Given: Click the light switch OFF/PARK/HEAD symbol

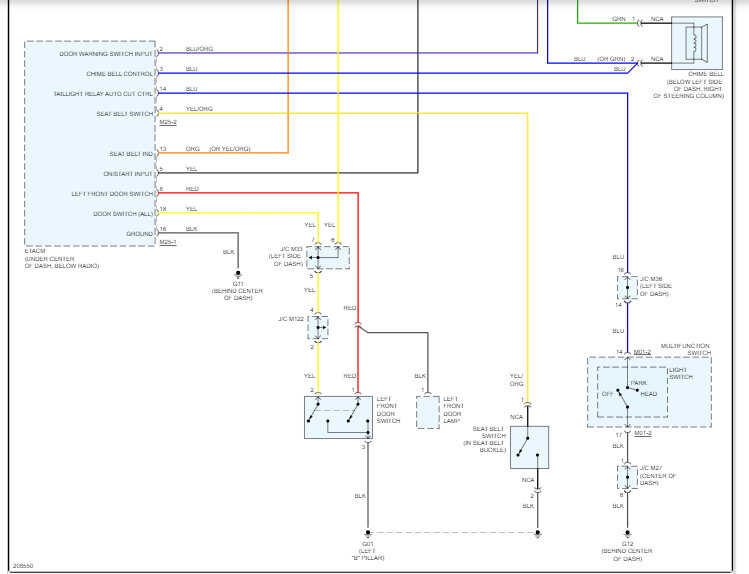Looking at the screenshot, I should click(632, 393).
